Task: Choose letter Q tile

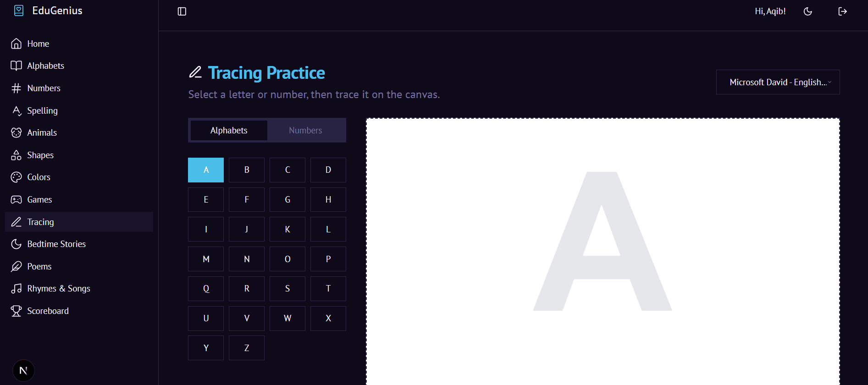Action: click(206, 289)
